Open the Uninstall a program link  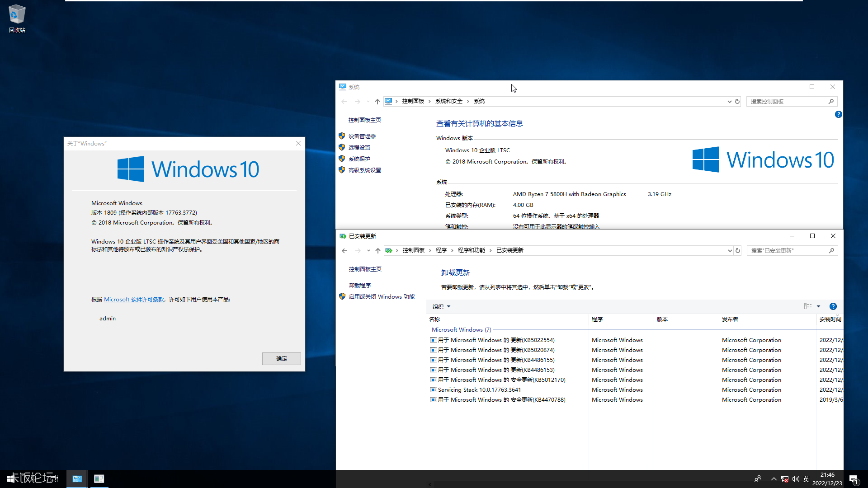tap(359, 286)
